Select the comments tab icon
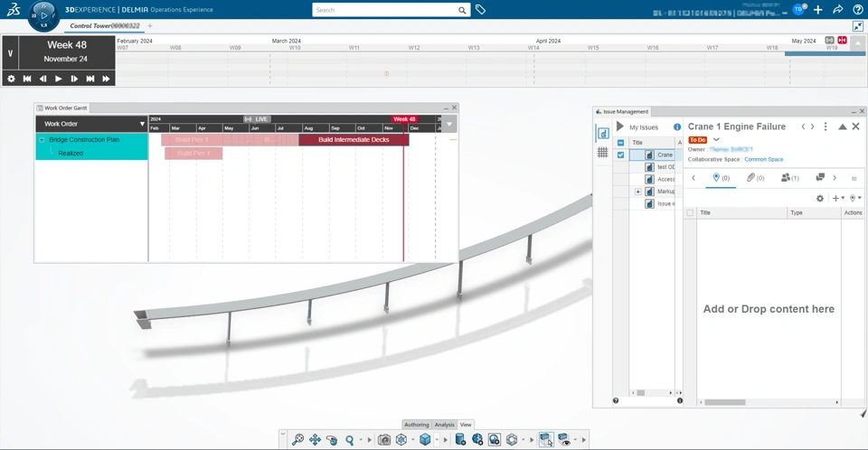The height and width of the screenshot is (450, 868). tap(820, 177)
